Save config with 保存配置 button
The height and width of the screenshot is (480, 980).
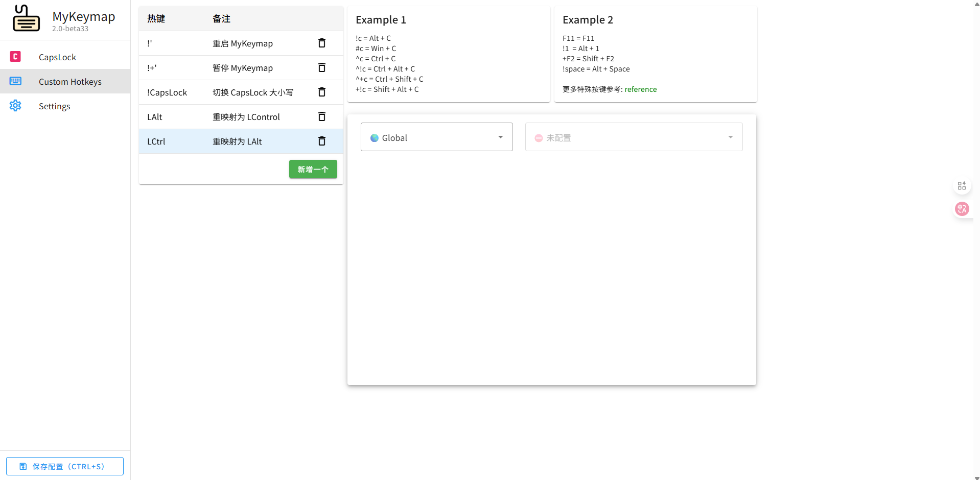65,466
